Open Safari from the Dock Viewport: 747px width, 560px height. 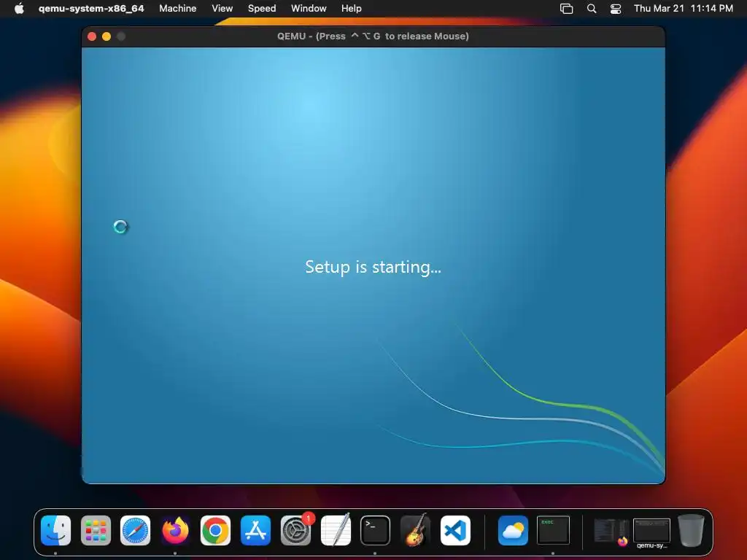click(x=135, y=530)
